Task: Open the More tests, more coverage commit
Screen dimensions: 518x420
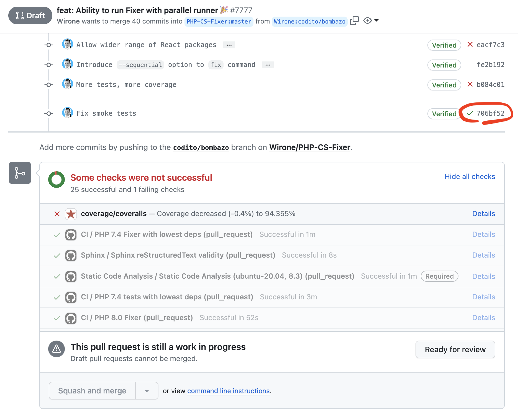Action: point(126,85)
